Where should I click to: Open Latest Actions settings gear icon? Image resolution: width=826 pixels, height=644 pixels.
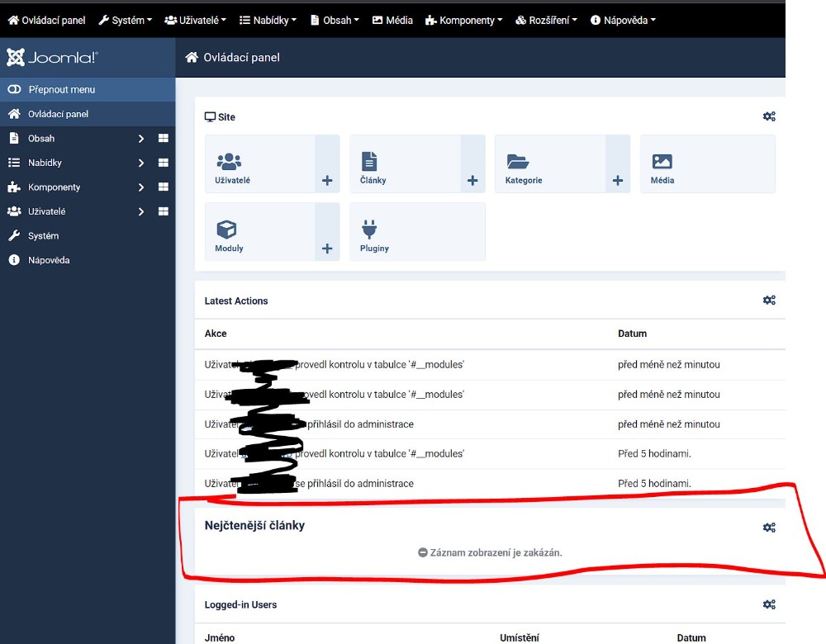tap(769, 301)
